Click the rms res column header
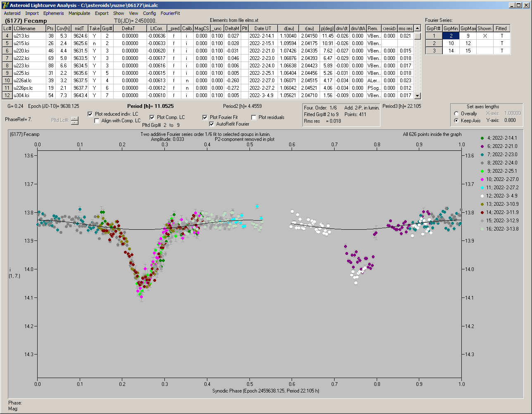532x414 pixels. (x=406, y=29)
